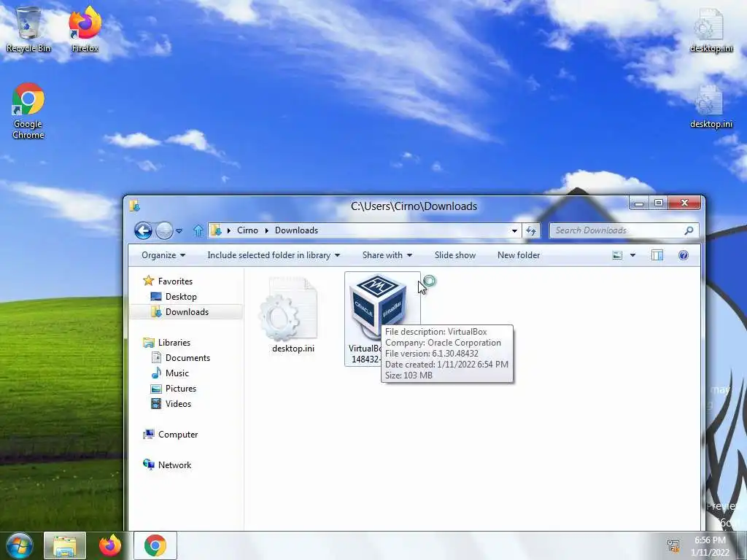Open the Organize menu
The height and width of the screenshot is (560, 747).
coord(163,255)
